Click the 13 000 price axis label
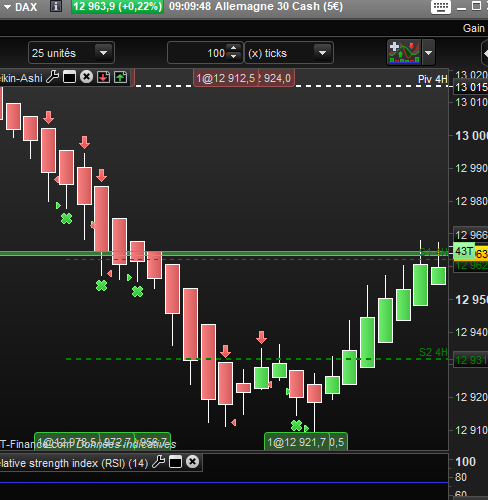Image resolution: width=488 pixels, height=500 pixels. tap(471, 136)
